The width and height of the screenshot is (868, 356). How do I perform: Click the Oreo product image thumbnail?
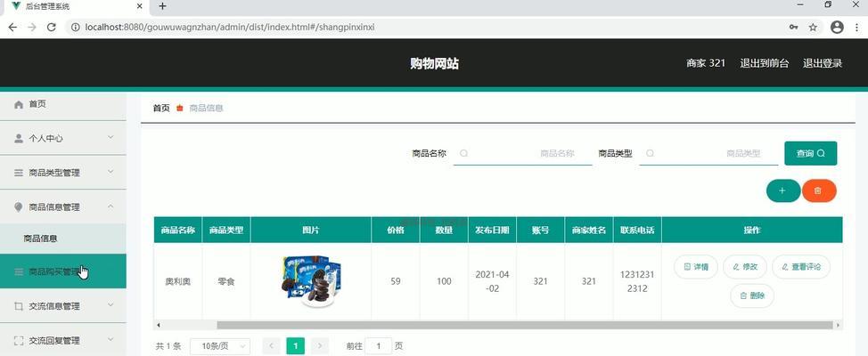click(310, 281)
